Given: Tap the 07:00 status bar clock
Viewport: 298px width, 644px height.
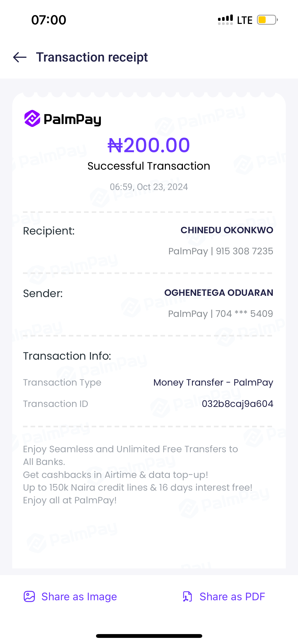Looking at the screenshot, I should [49, 20].
